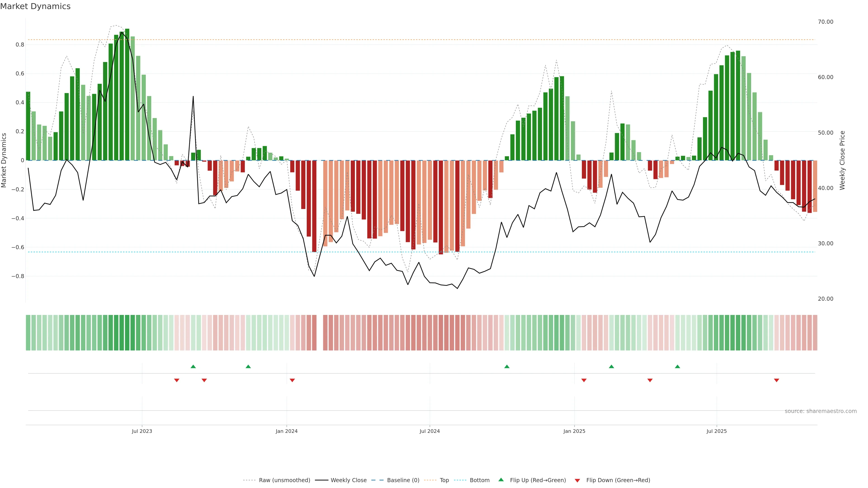This screenshot has height=488, width=868.
Task: Click the red Flip Down legend triangle
Action: pyautogui.click(x=577, y=480)
